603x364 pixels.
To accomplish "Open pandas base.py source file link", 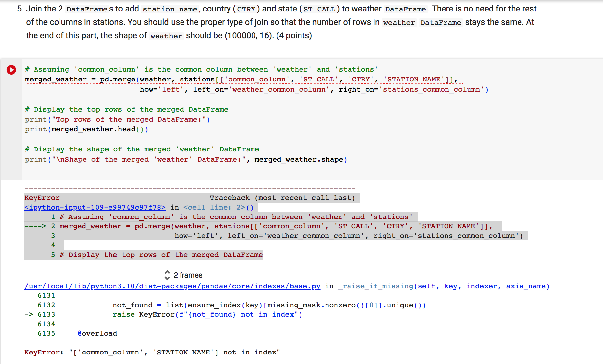I will click(x=171, y=286).
